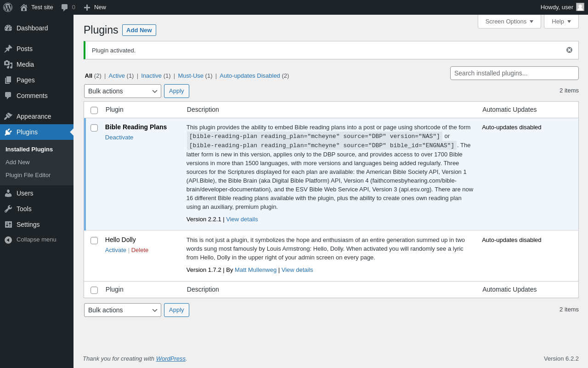This screenshot has width=588, height=368.
Task: Click the WordPress logo icon
Action: coord(8,7)
